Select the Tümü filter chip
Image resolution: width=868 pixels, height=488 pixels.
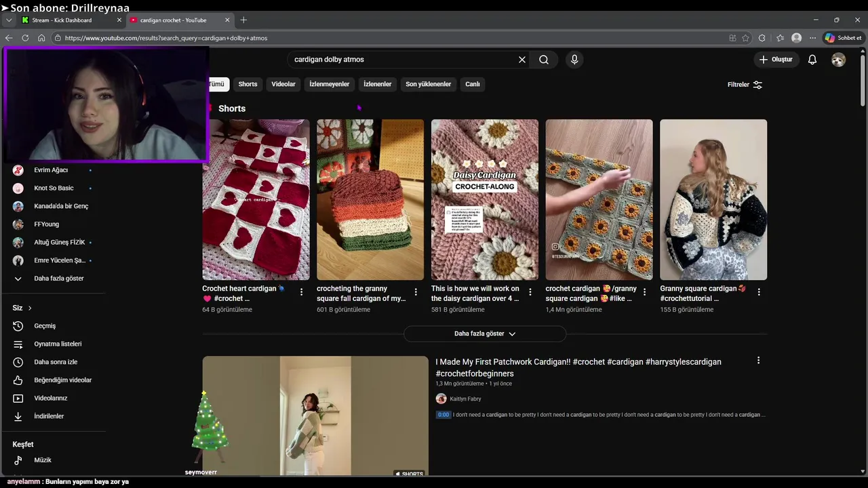(x=217, y=84)
